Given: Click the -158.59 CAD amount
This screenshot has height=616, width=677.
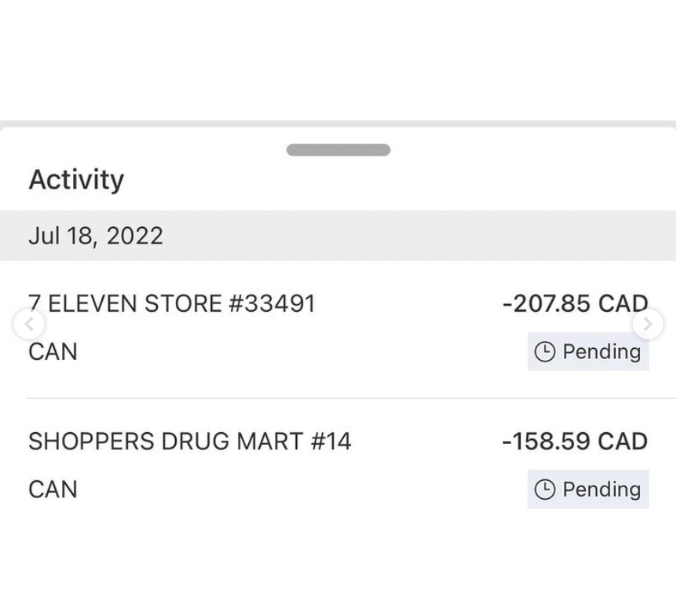Looking at the screenshot, I should coord(575,442).
